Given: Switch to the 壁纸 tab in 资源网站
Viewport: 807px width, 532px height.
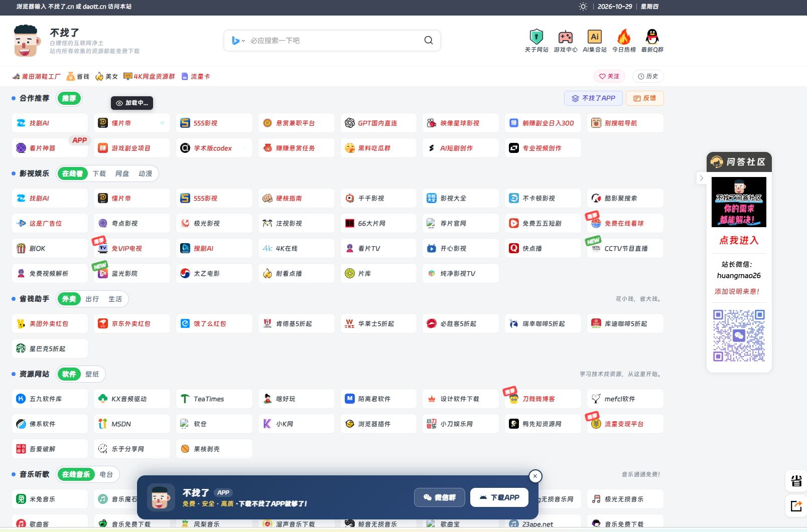Looking at the screenshot, I should (x=92, y=374).
